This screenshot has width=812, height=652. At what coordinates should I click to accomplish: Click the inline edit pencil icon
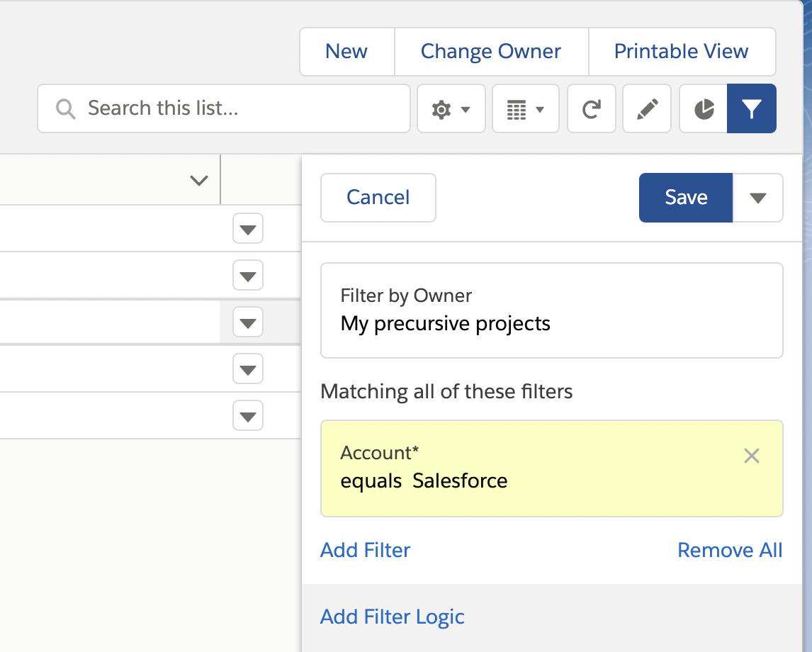point(646,108)
